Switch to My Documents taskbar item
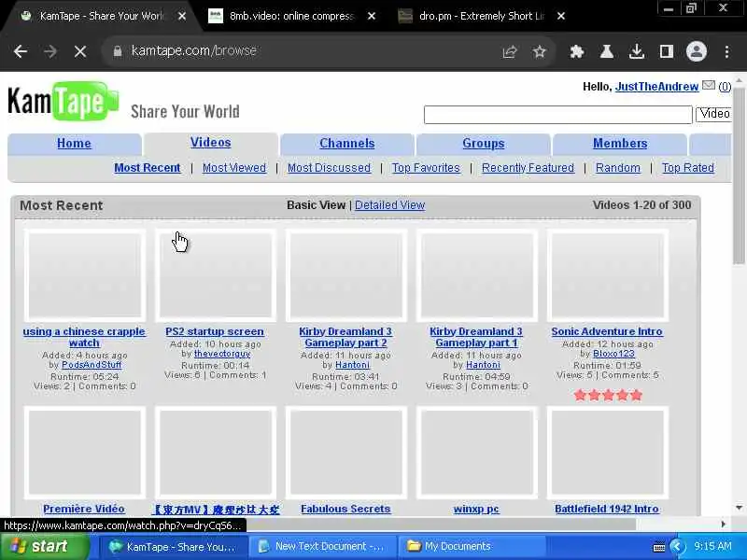This screenshot has width=747, height=560. coord(472,546)
